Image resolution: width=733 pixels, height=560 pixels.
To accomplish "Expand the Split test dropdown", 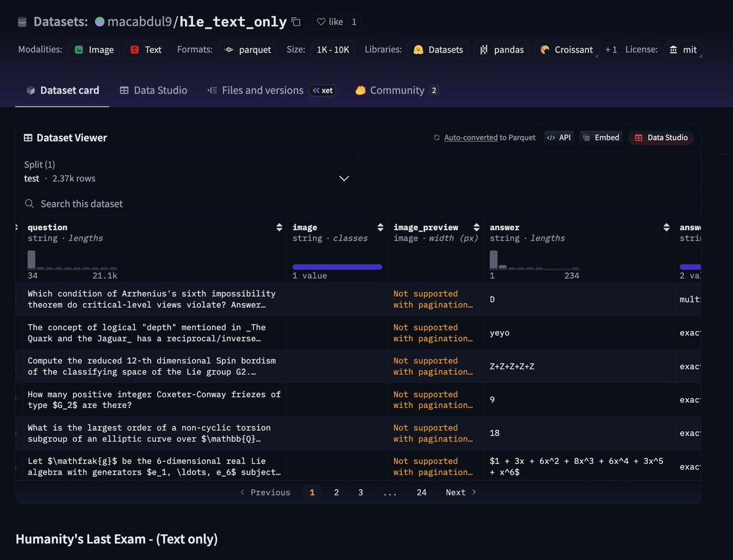I will pyautogui.click(x=187, y=172).
